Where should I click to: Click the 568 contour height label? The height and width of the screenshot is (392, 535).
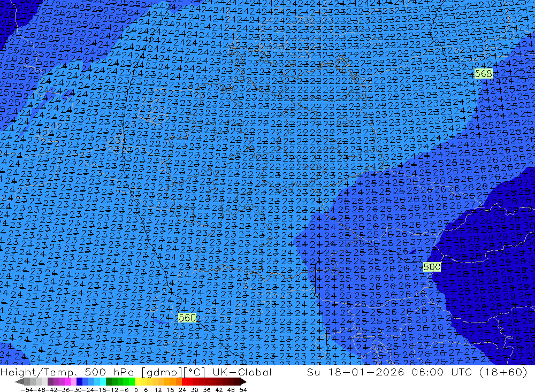point(484,73)
